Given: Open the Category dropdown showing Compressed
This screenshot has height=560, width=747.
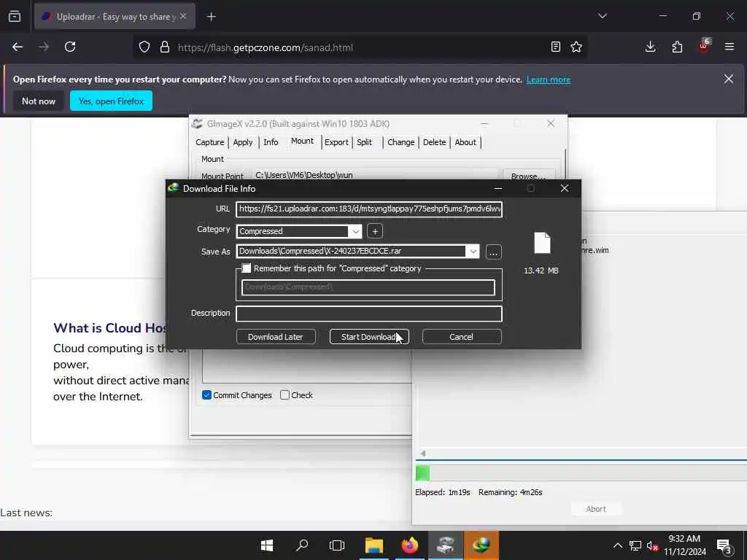Looking at the screenshot, I should tap(355, 231).
